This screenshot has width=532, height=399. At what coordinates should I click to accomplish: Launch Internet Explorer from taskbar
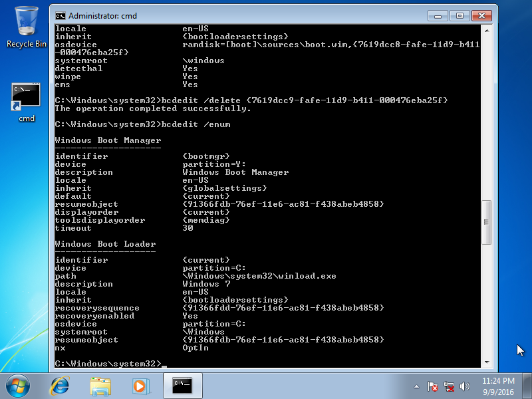click(60, 386)
